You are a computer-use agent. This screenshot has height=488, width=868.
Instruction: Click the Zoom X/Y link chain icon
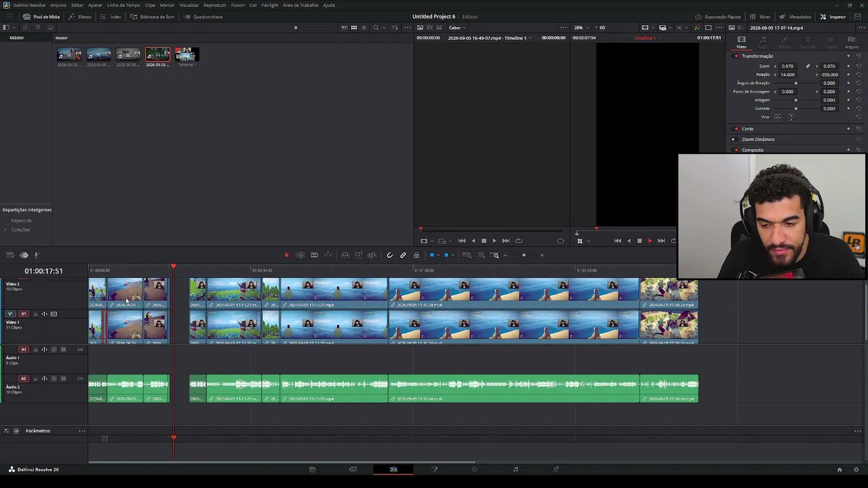[808, 66]
